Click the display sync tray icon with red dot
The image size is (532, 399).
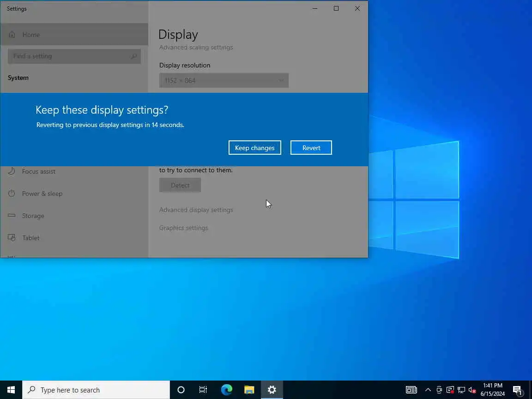(x=450, y=390)
